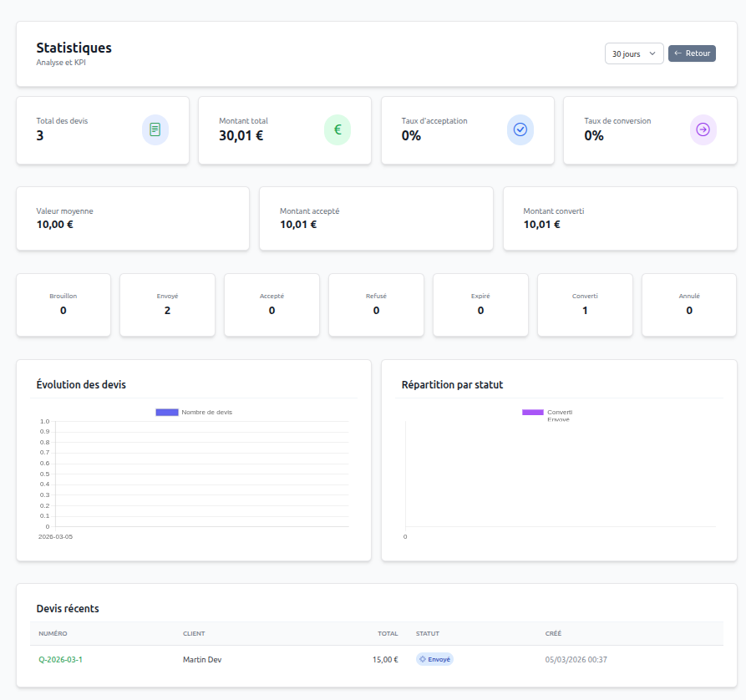Toggle the Converti legend purple swatch

tap(533, 413)
